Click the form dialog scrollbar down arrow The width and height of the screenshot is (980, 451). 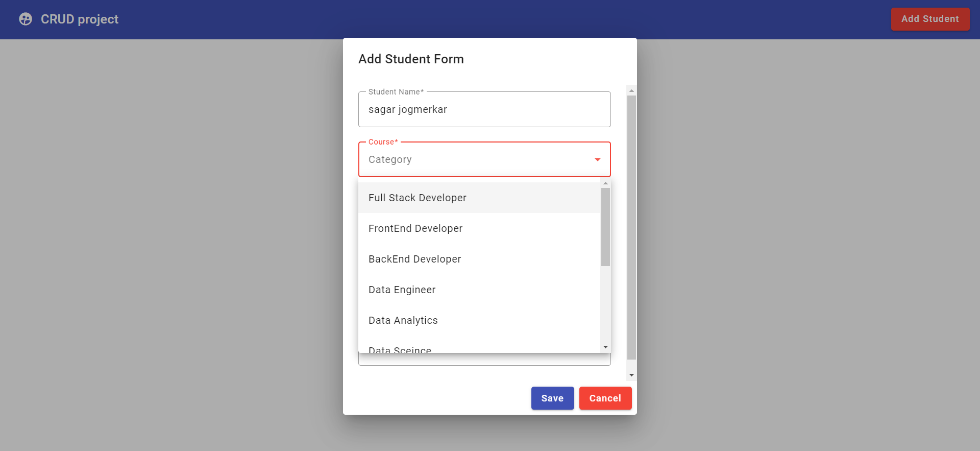coord(631,375)
